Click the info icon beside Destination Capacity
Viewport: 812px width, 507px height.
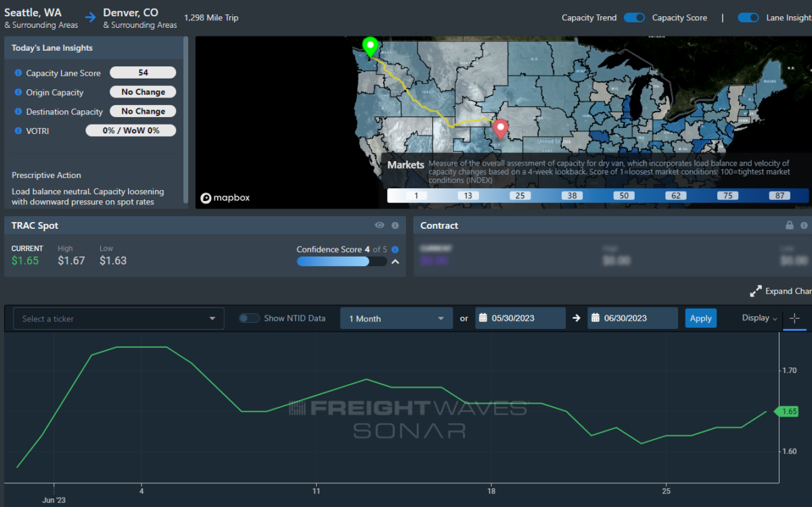coord(18,112)
